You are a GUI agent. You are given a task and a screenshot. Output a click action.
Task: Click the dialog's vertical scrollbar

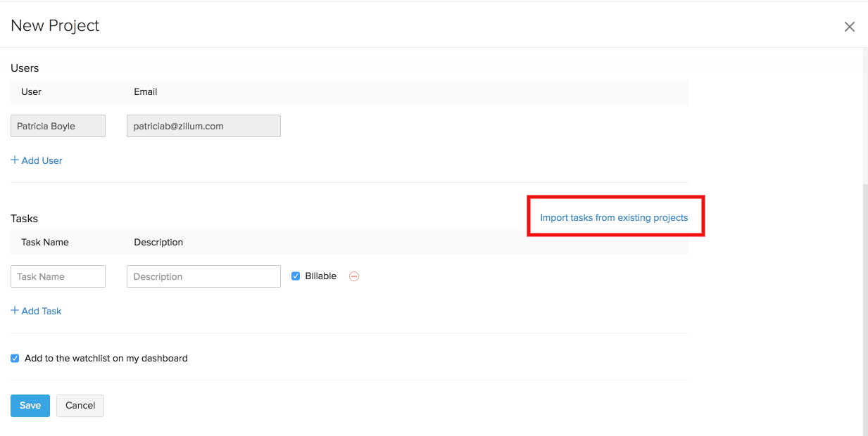pos(864,309)
